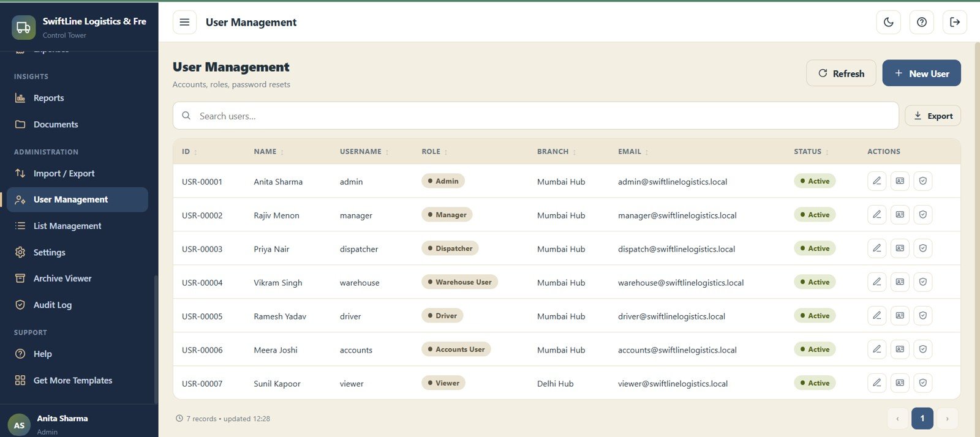Open the help circle icon in the header

[x=922, y=22]
